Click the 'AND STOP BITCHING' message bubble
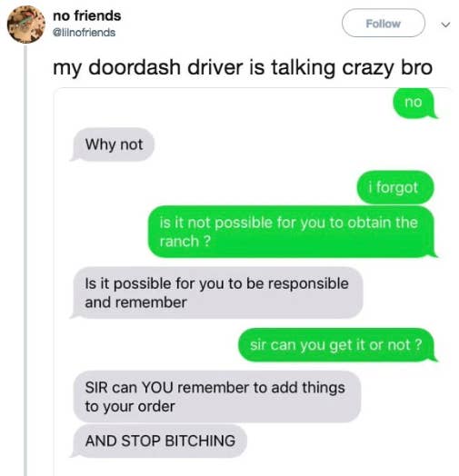This screenshot has width=459, height=476. point(159,441)
